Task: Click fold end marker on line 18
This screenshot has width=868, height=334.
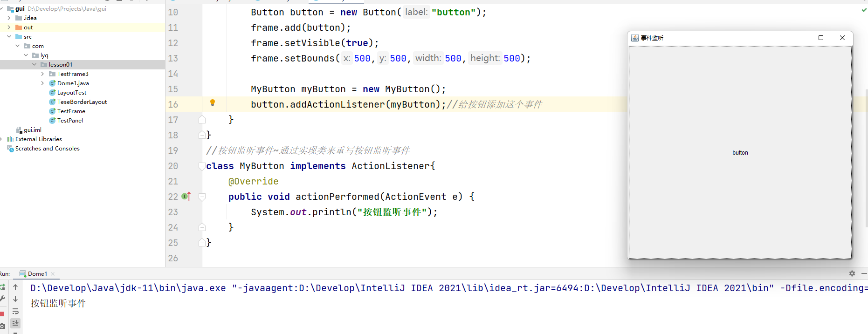Action: [202, 135]
